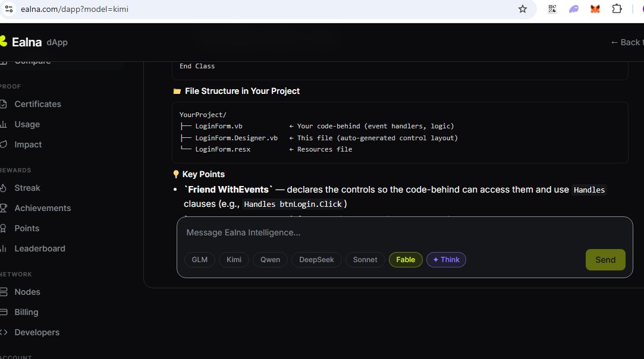Click the folder icon beside File Structure

[x=177, y=91]
